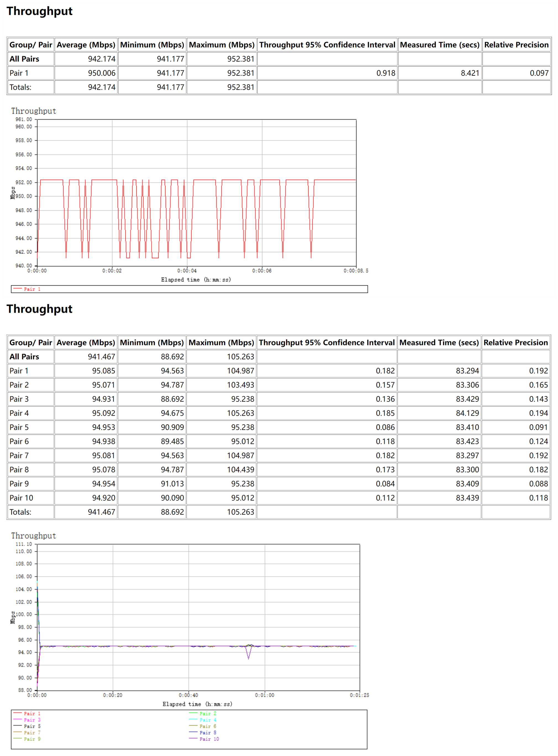Click the Measured Time (secs) header in second table
The image size is (558, 756).
tap(439, 342)
